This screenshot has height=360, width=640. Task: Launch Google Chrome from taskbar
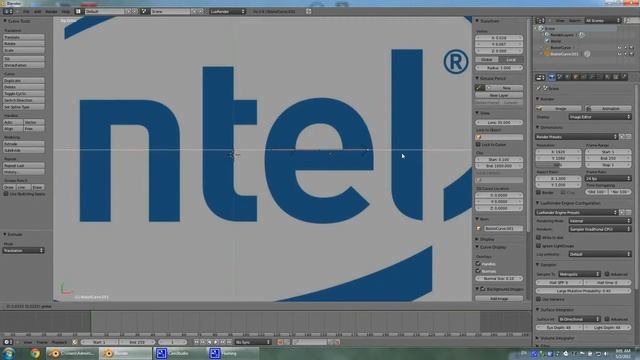tap(35, 353)
